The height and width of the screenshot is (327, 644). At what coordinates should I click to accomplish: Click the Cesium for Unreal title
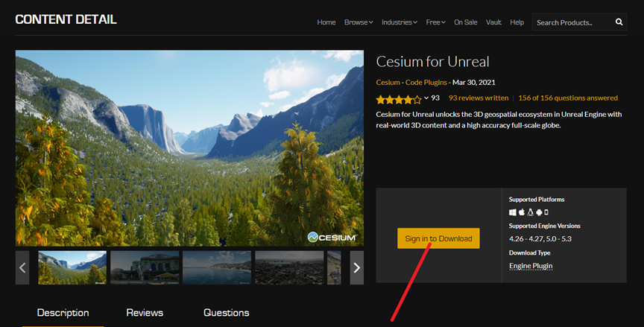pyautogui.click(x=432, y=62)
